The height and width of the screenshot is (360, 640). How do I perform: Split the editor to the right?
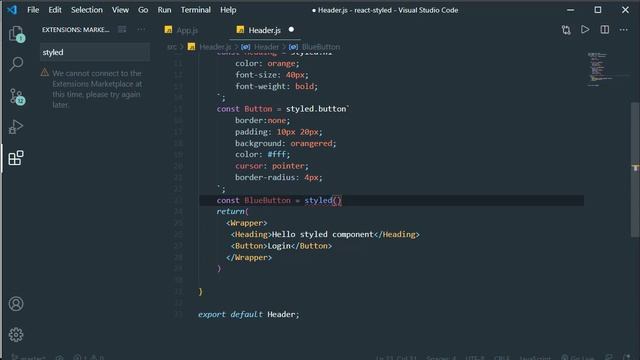pyautogui.click(x=604, y=30)
